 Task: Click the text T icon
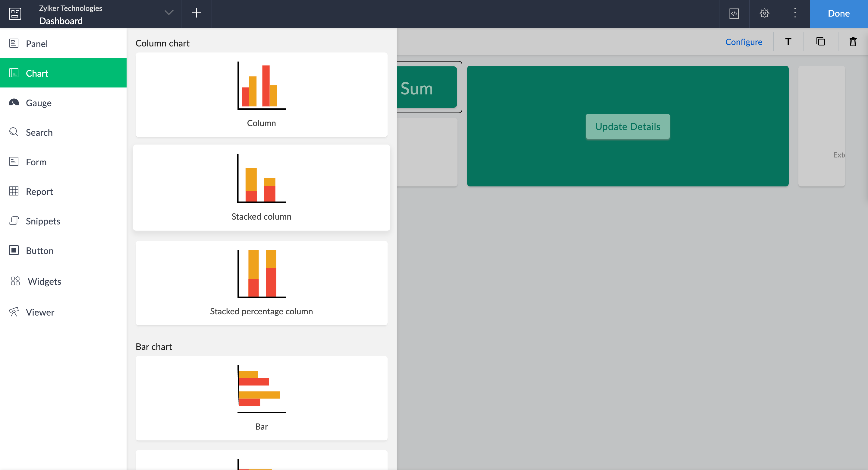(788, 41)
